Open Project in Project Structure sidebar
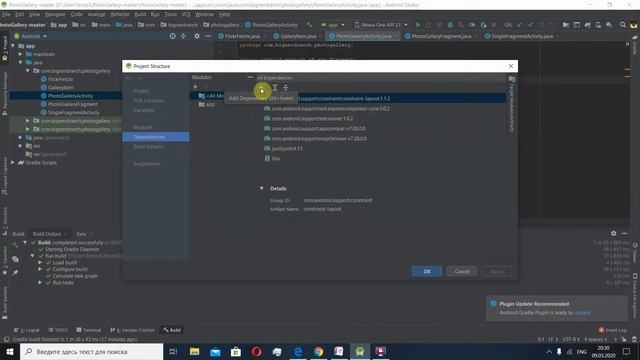Image resolution: width=640 pixels, height=360 pixels. pos(142,91)
